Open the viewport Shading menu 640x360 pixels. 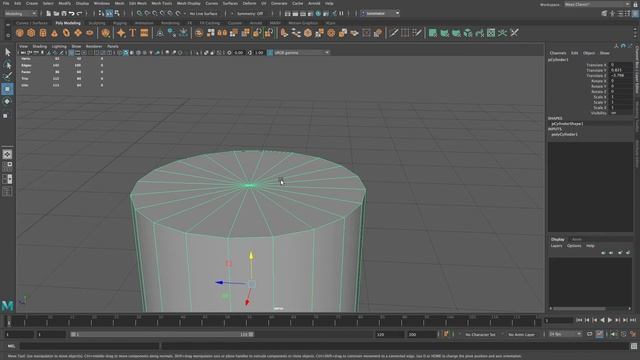(x=40, y=47)
